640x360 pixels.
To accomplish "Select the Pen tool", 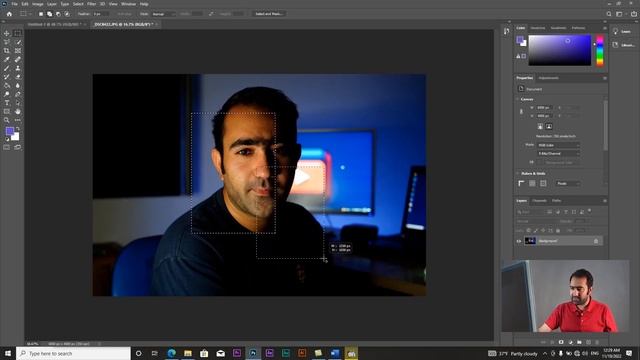I will pyautogui.click(x=18, y=94).
